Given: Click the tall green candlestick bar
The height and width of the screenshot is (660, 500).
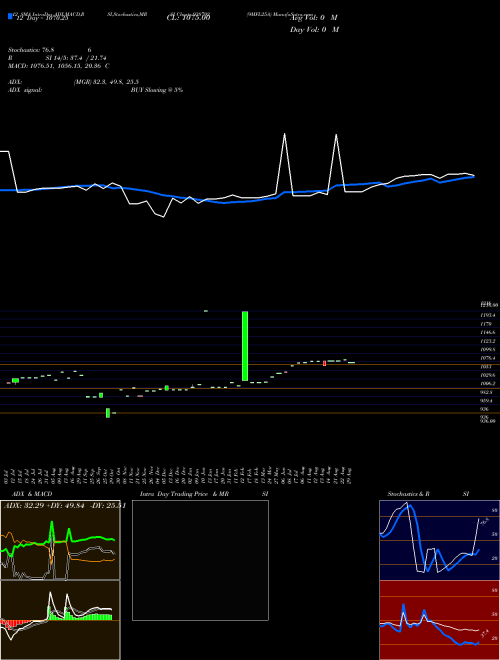Looking at the screenshot, I should (245, 346).
